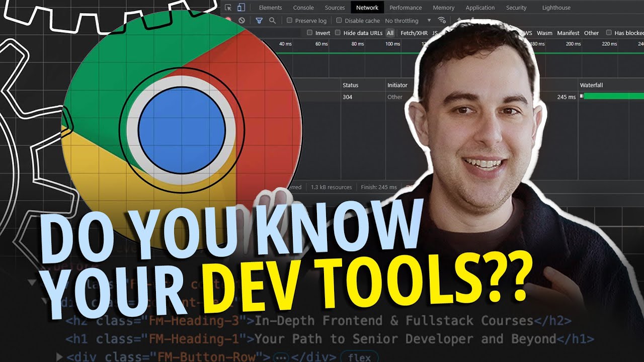Switch to the Lighthouse tab
This screenshot has height=362, width=644.
[x=556, y=8]
